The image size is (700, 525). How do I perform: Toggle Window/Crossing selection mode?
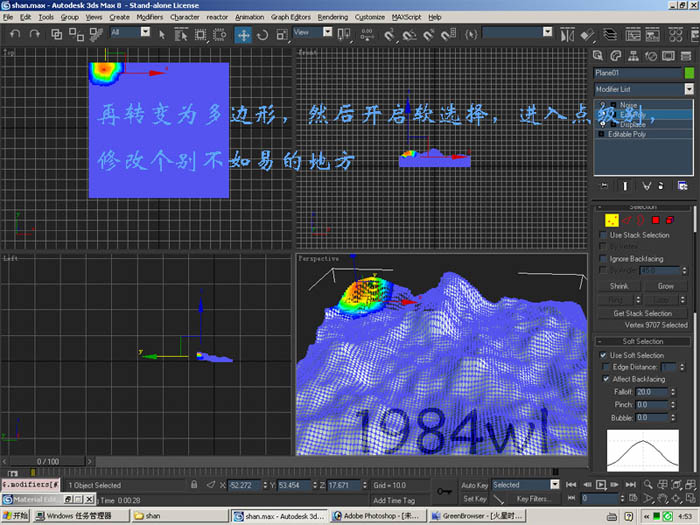coord(220,34)
